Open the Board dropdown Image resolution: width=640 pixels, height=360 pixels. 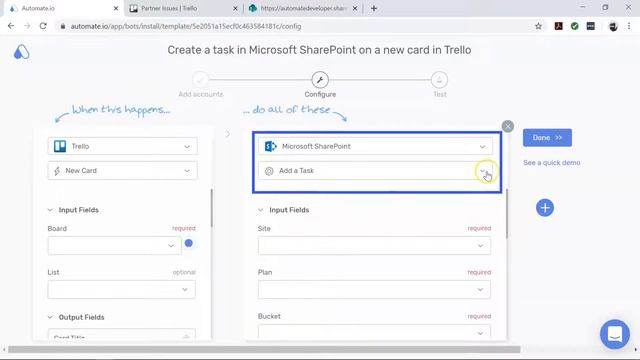coord(114,246)
